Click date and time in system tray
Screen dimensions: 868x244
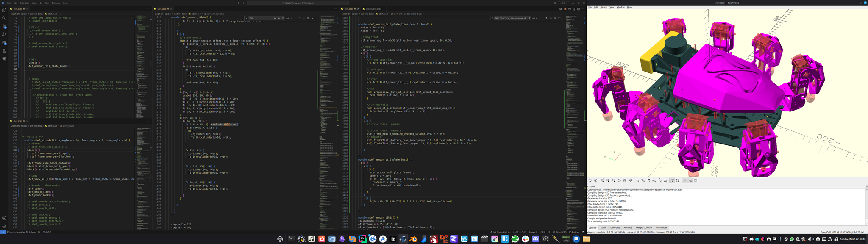[x=852, y=239]
